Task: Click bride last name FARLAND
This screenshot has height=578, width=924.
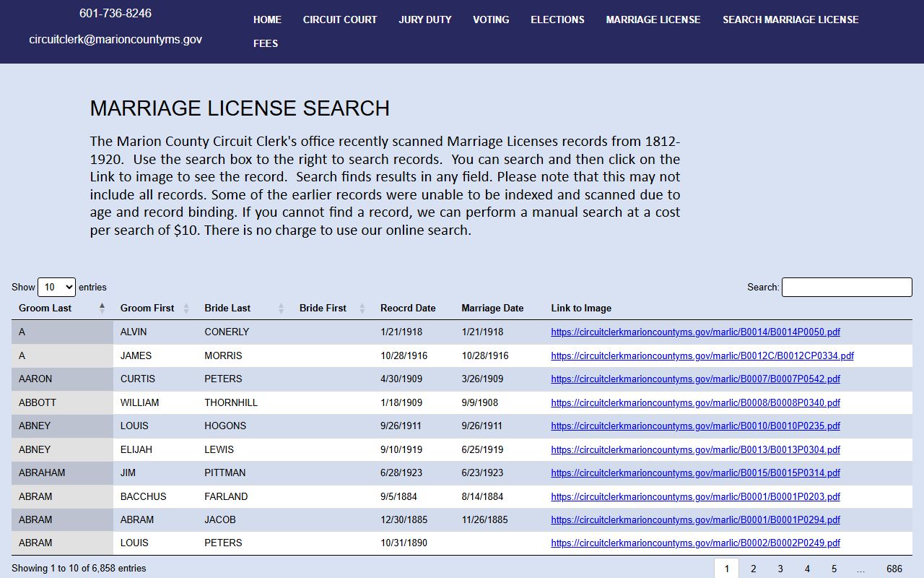Action: click(226, 496)
